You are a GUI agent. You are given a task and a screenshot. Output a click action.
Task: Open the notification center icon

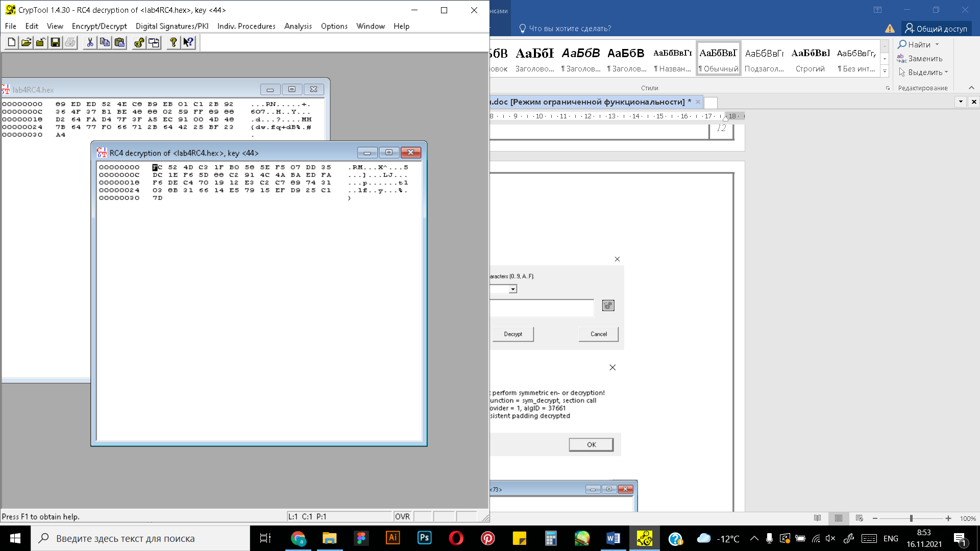(x=960, y=539)
